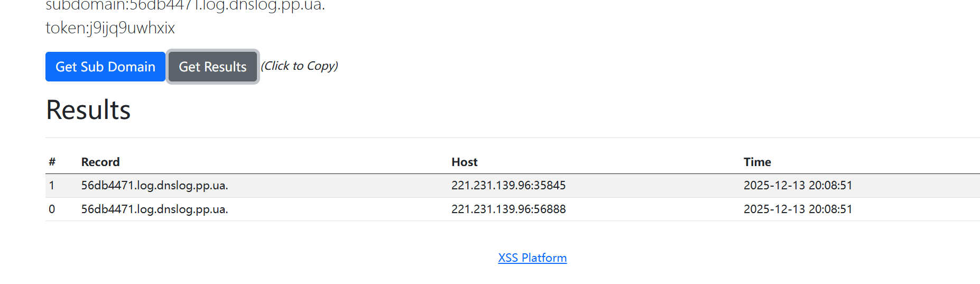980x284 pixels.
Task: Click index number 0 in the results table
Action: pyautogui.click(x=52, y=209)
